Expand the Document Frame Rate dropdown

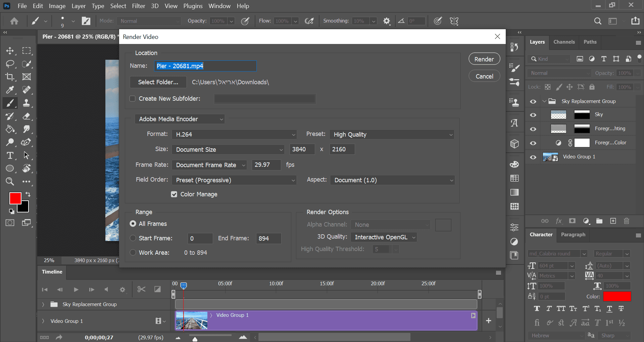click(209, 165)
